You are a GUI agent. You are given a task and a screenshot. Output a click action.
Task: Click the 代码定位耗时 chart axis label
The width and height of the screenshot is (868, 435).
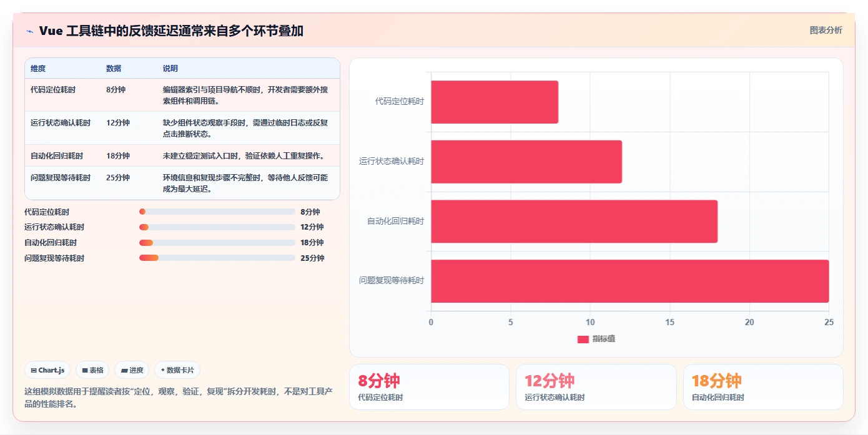[x=400, y=101]
